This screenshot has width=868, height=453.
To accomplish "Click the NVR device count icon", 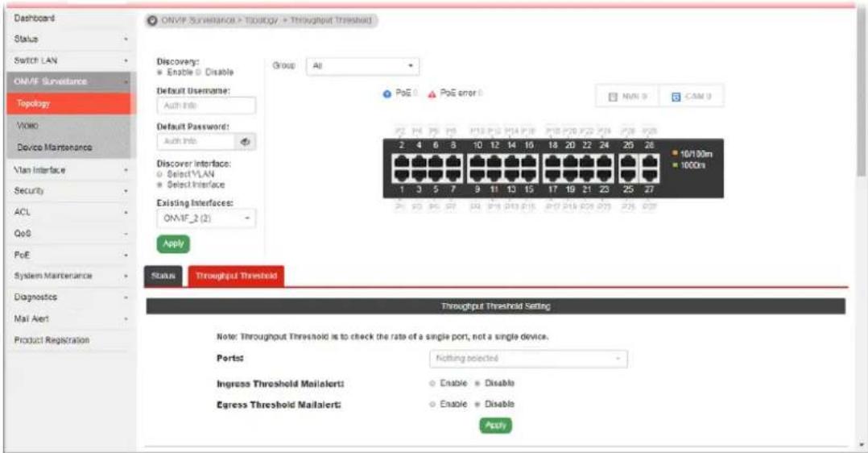I will [613, 97].
